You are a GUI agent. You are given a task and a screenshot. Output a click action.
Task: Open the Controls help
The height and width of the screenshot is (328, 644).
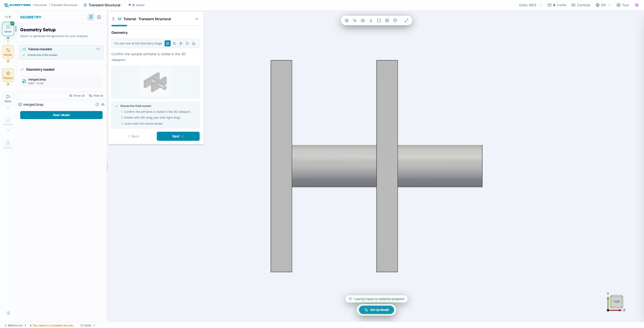(581, 5)
